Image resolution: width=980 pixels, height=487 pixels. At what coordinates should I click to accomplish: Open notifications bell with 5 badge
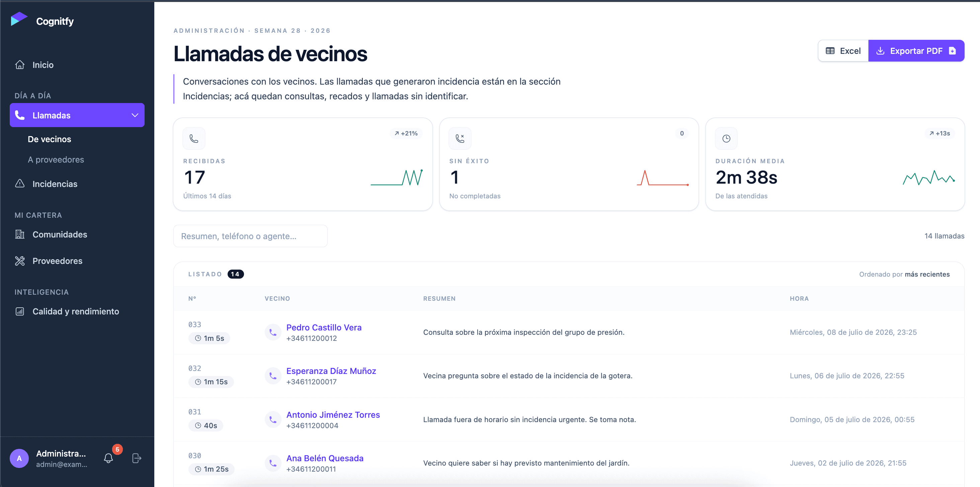[109, 458]
